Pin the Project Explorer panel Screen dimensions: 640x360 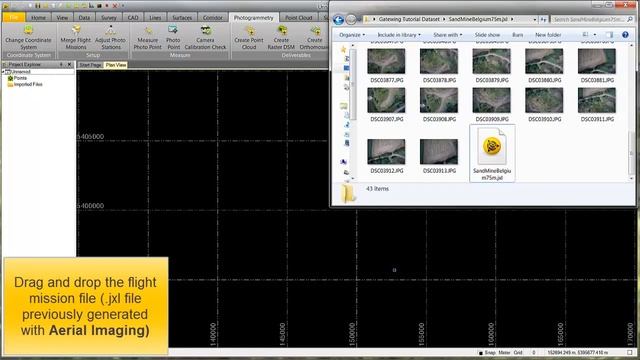pos(61,64)
